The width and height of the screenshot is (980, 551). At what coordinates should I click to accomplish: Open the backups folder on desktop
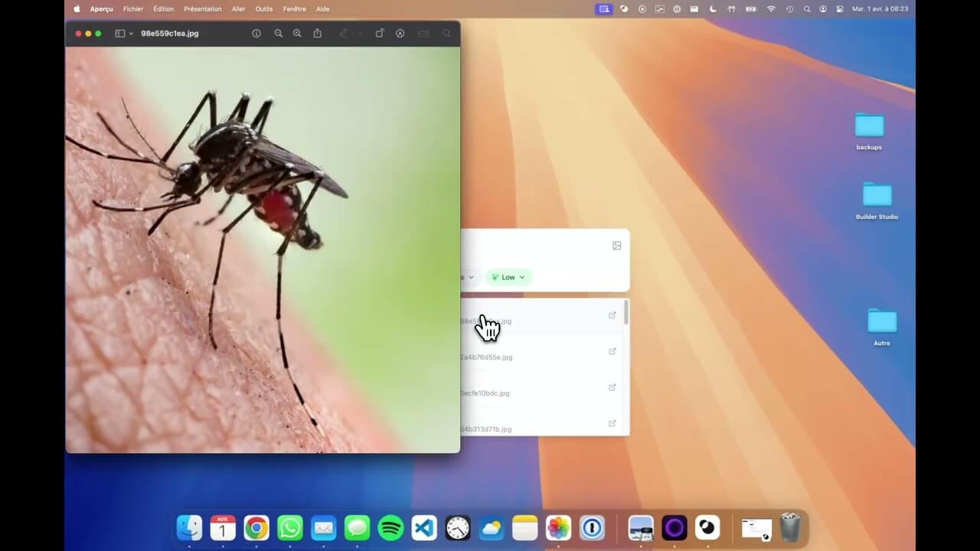[x=868, y=126]
